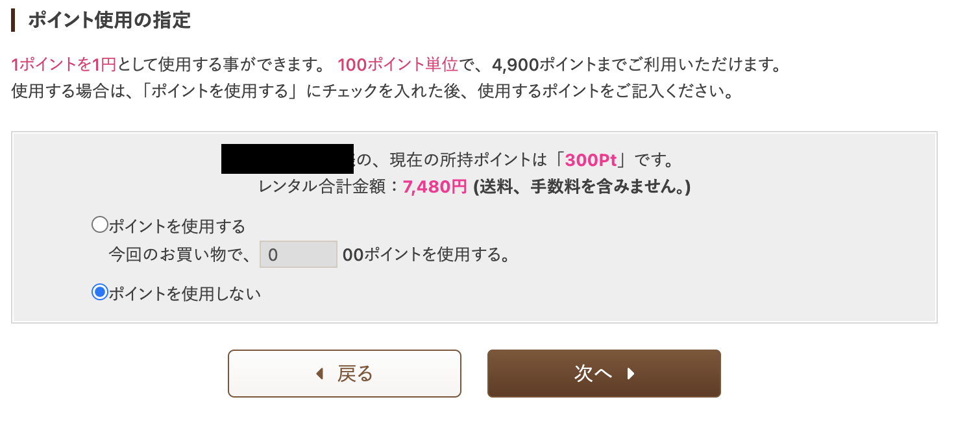980x441 pixels.
Task: Click the pink '7,480円' rental total
Action: 435,187
